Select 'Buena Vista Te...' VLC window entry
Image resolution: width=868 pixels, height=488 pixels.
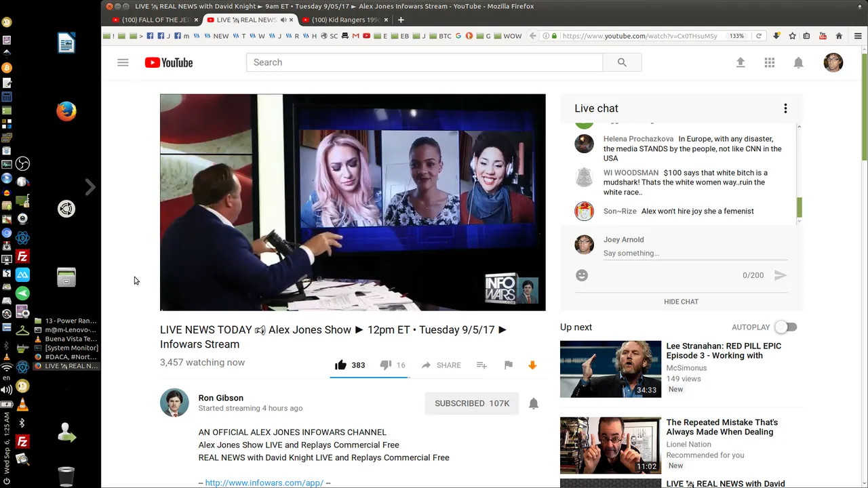pos(66,339)
